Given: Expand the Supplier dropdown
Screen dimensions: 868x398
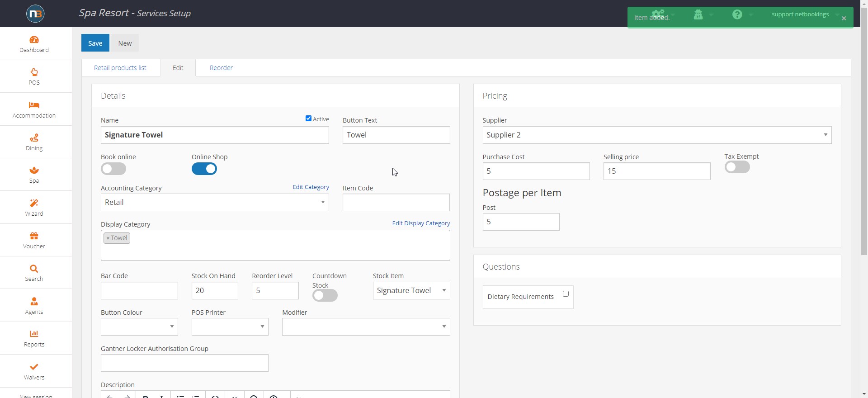Looking at the screenshot, I should point(656,135).
